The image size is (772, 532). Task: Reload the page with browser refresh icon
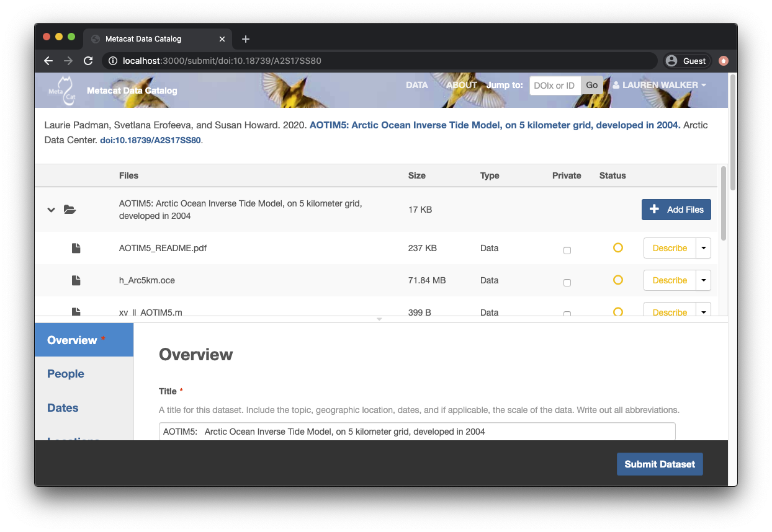[88, 61]
